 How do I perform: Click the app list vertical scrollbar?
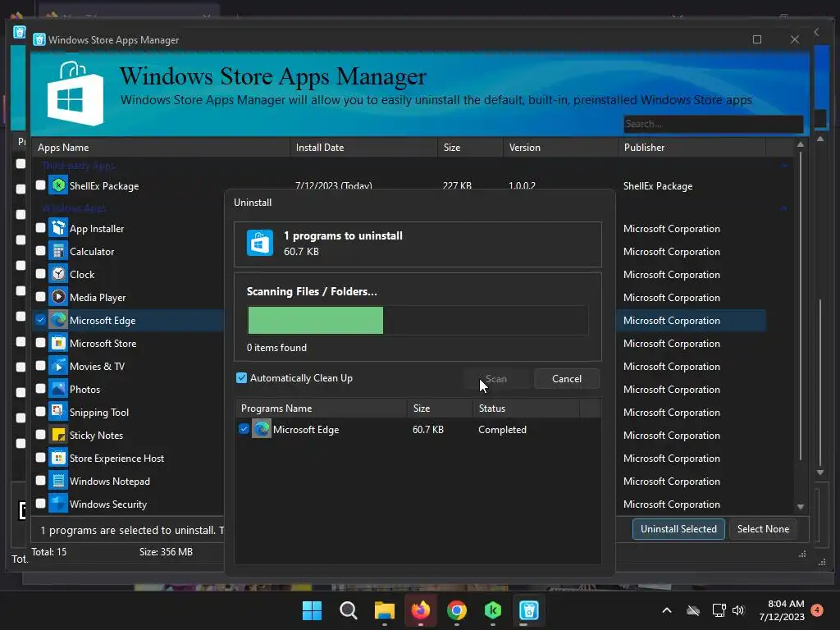801,305
